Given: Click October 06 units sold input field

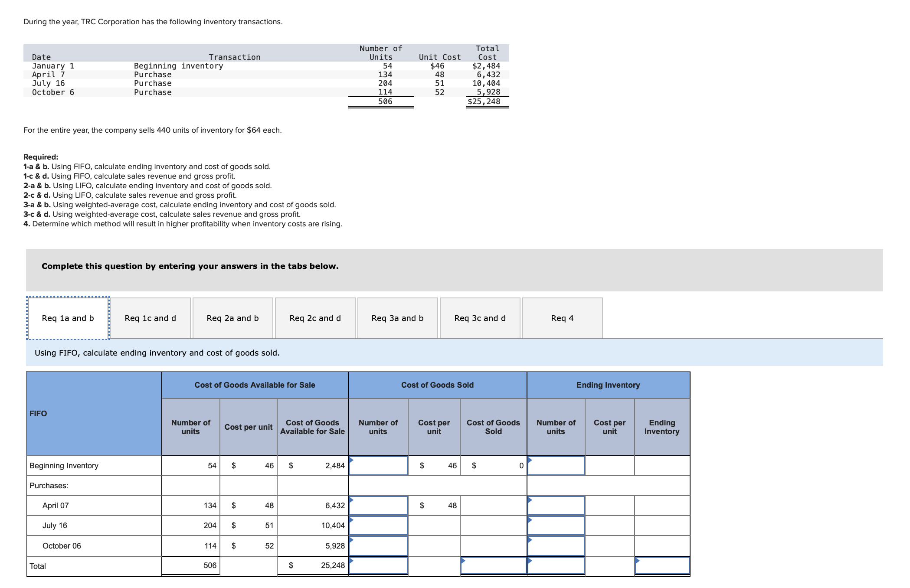Looking at the screenshot, I should (x=378, y=546).
